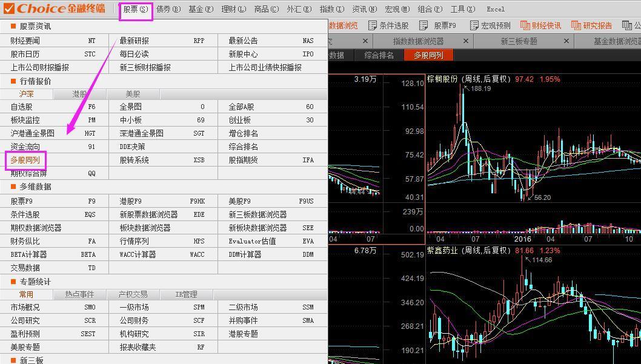This screenshot has width=641, height=364.
Task: Open the 外汇(E) menu
Action: pyautogui.click(x=299, y=10)
